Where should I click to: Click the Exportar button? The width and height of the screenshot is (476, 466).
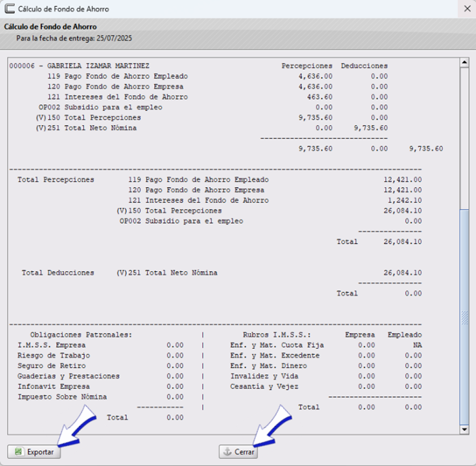(x=34, y=452)
